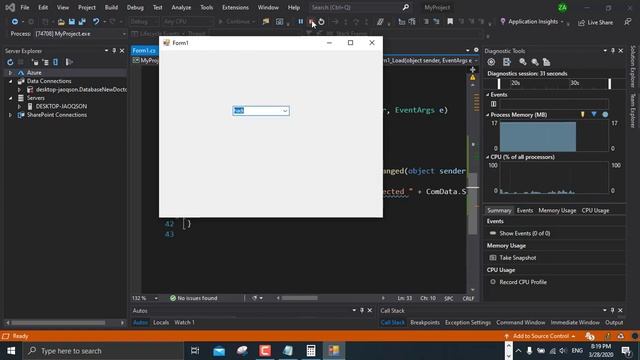Screen dimensions: 640x360
Task: Select the Servers tree node
Action: coord(36,98)
